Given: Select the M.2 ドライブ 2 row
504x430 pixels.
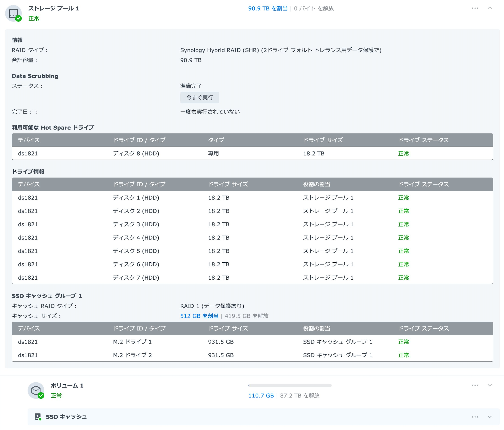Looking at the screenshot, I should (x=132, y=355).
